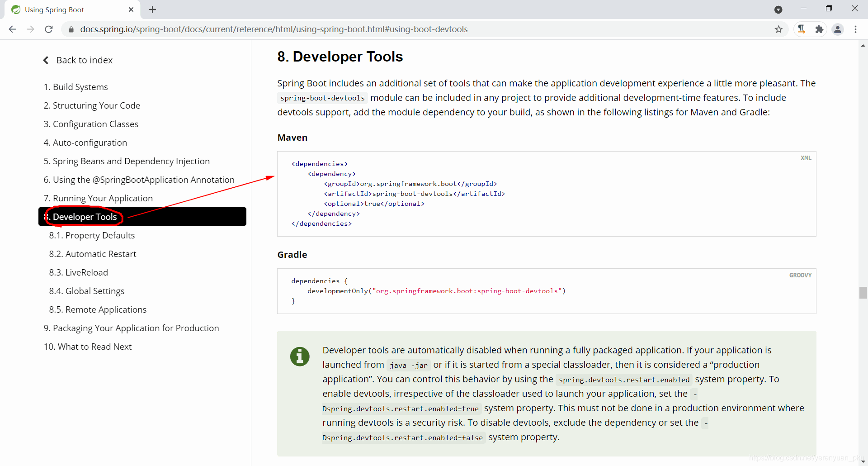Click the scrollbar down arrow
The height and width of the screenshot is (466, 868).
pos(863,461)
